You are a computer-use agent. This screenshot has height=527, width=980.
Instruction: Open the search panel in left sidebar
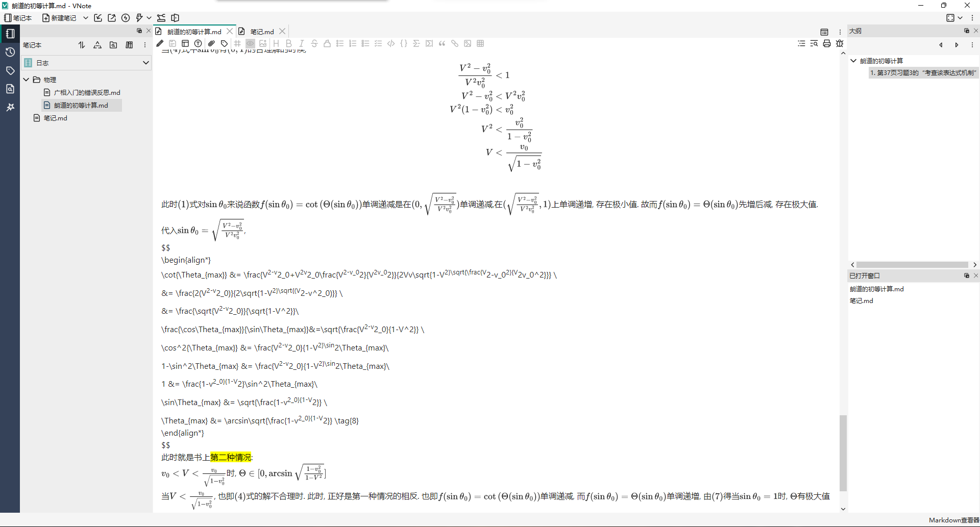[10, 89]
